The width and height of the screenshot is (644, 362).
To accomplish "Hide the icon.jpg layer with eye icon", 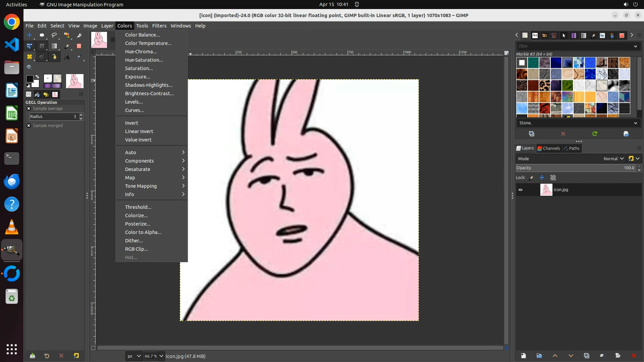I will [521, 190].
